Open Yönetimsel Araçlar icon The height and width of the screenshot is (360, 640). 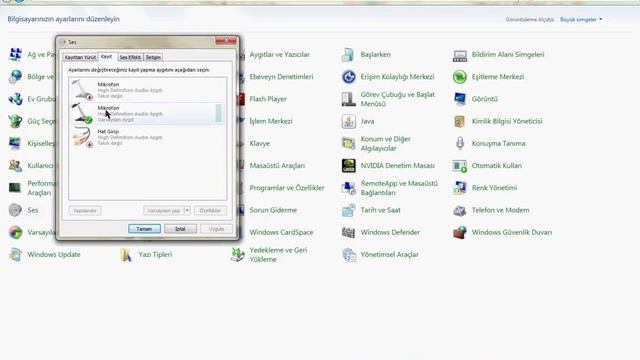348,255
